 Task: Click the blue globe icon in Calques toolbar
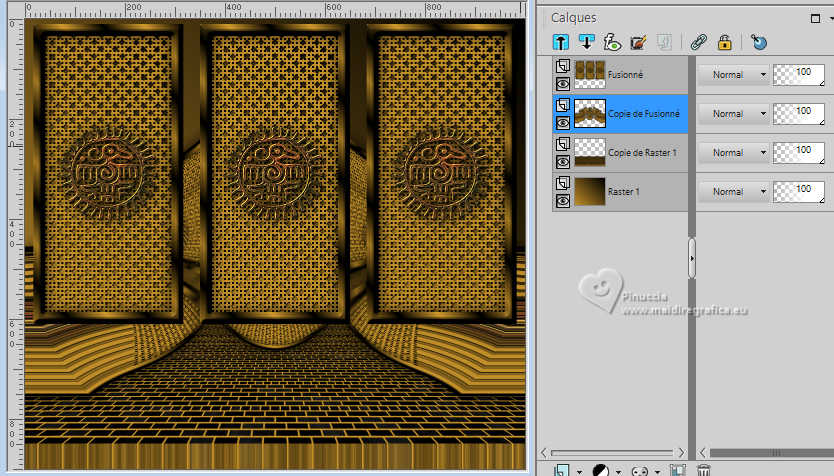(x=759, y=42)
